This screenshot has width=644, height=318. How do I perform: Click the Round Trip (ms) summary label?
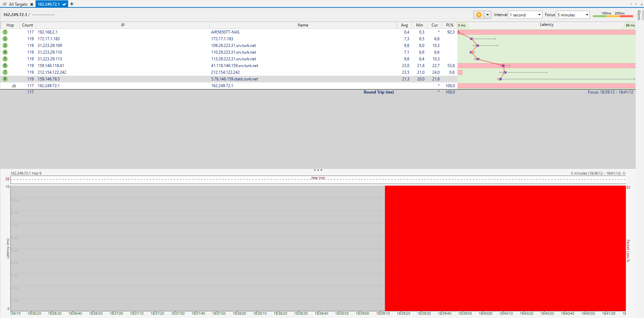pyautogui.click(x=379, y=92)
